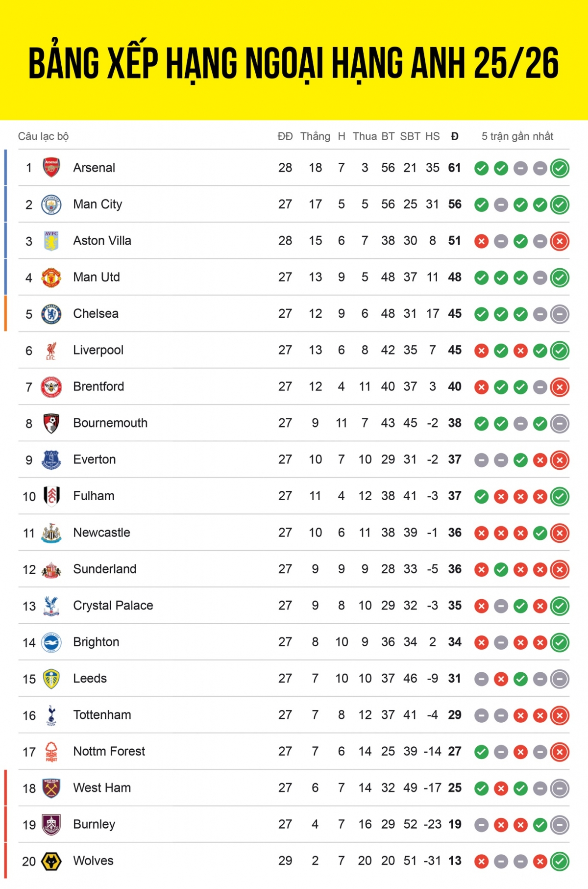This screenshot has height=889, width=588.
Task: Click the Everton club crest
Action: (51, 460)
